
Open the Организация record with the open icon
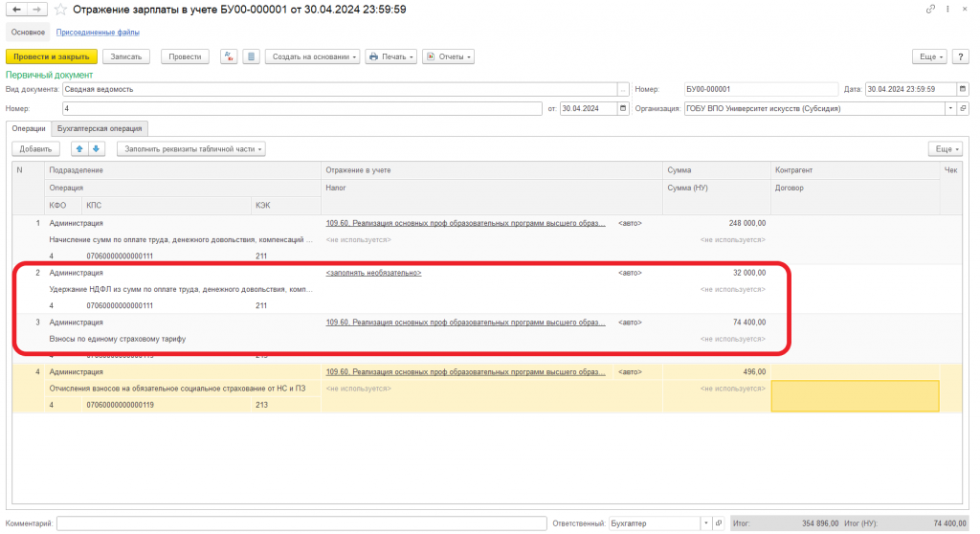[963, 108]
